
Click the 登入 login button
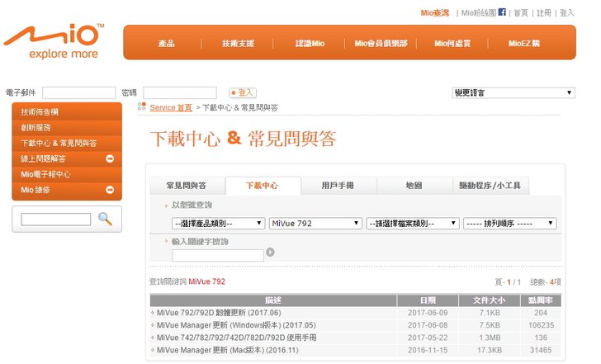[x=244, y=93]
